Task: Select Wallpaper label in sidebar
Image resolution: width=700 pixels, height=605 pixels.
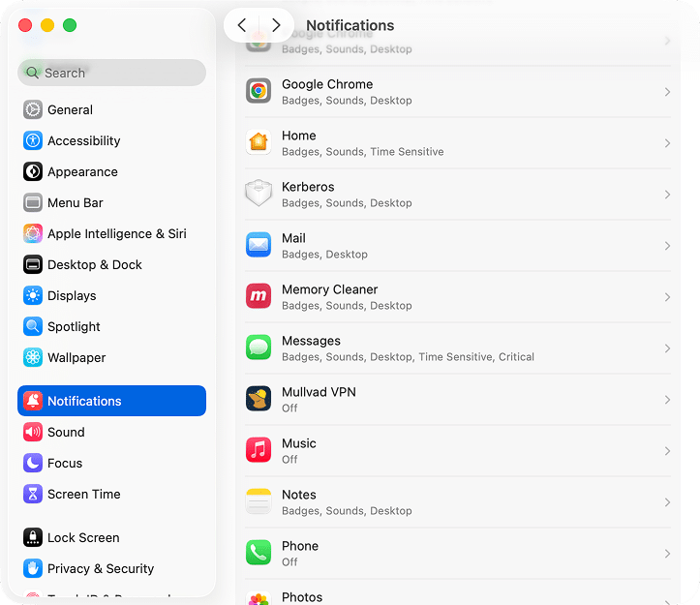Action: pos(76,357)
